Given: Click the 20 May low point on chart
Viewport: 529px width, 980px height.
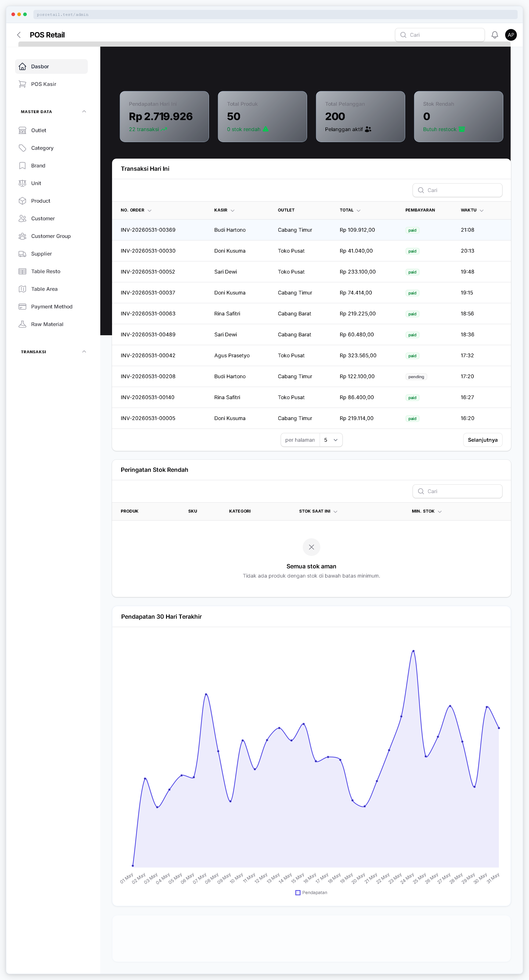Looking at the screenshot, I should 365,806.
